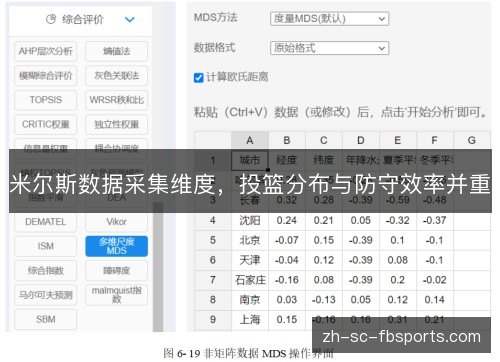Click 南京 latitude value -0.13

(x=324, y=300)
